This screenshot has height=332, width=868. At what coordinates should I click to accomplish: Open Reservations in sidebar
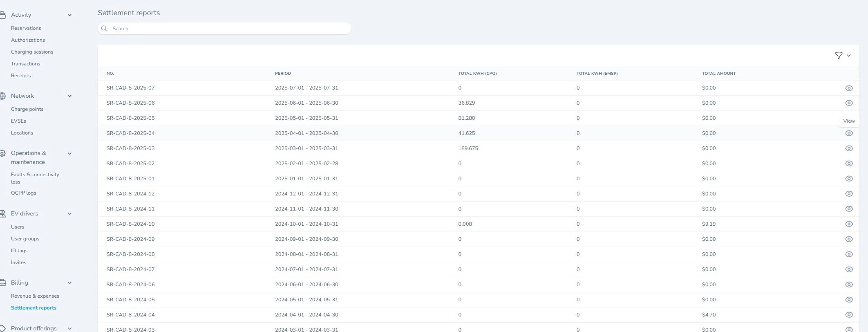[x=26, y=28]
